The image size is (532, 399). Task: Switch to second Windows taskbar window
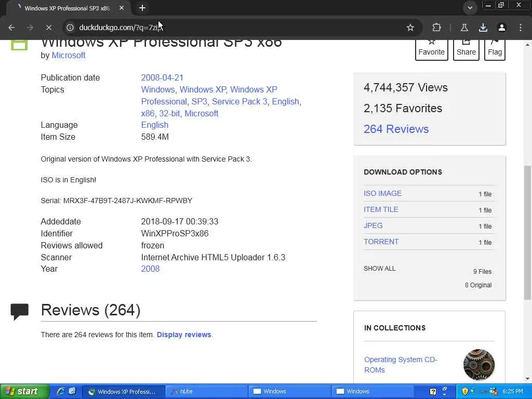(372, 392)
